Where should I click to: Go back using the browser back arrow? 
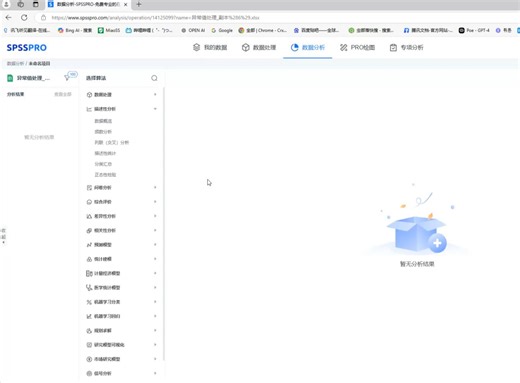[x=9, y=18]
